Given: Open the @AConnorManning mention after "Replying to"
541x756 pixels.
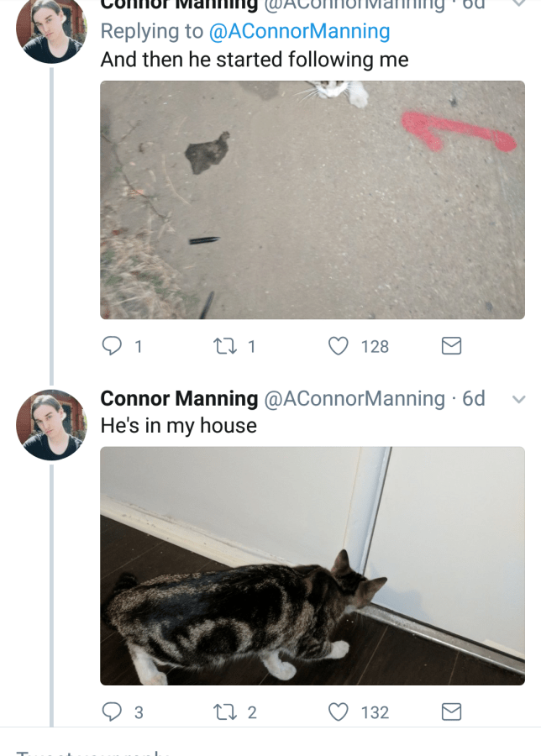Looking at the screenshot, I should pos(298,32).
